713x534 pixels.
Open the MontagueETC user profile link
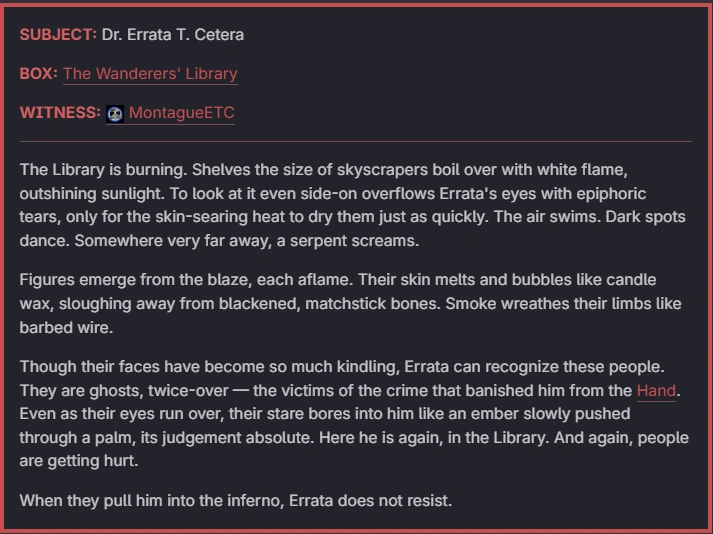pos(181,114)
